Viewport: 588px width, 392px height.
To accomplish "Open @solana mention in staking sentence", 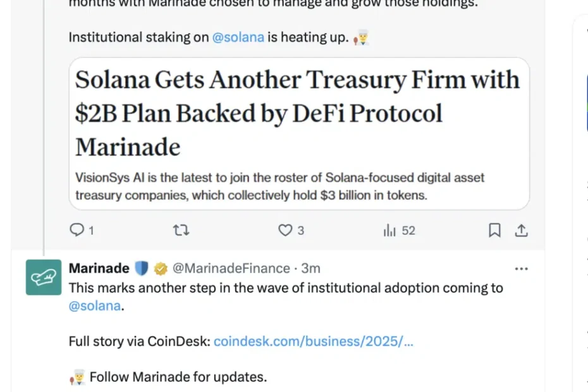I will [x=238, y=37].
